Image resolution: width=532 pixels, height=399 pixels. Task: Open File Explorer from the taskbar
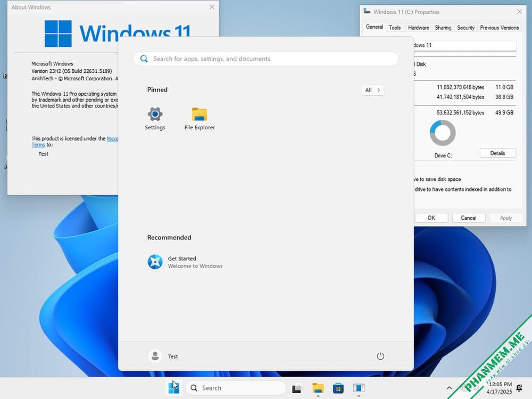point(318,388)
